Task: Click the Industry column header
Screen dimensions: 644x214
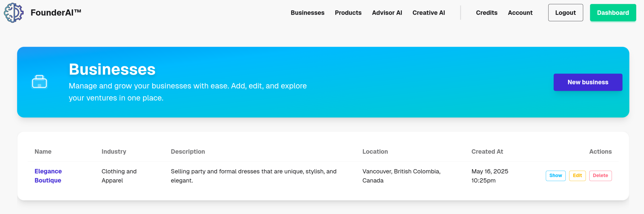Action: (x=114, y=151)
